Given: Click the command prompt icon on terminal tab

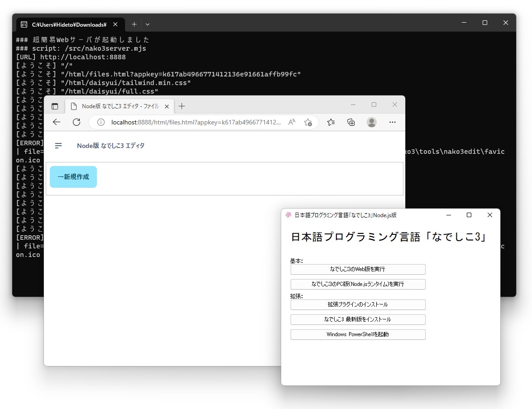Looking at the screenshot, I should (x=25, y=24).
